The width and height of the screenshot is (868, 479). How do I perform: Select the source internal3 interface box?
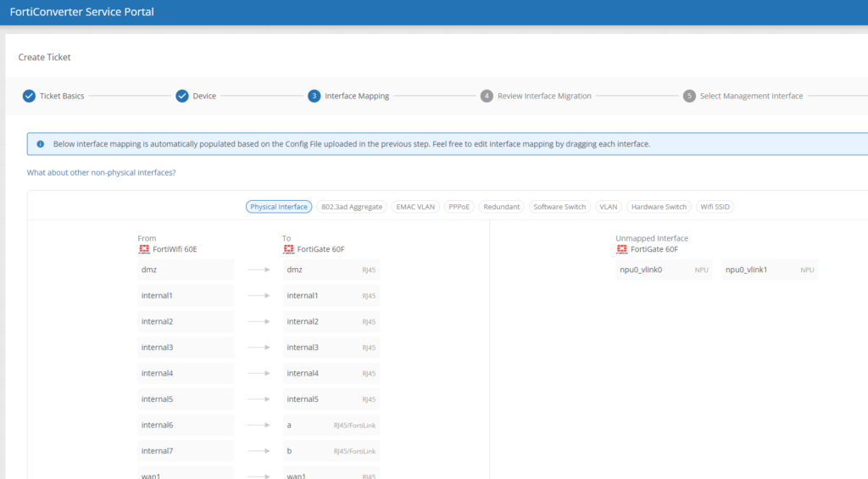tap(186, 348)
